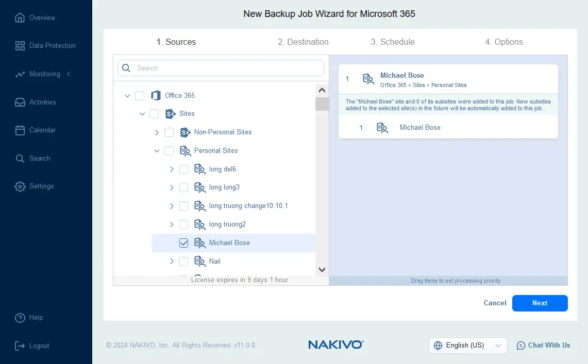Click the Michael Bose header icon in selection panel
The height and width of the screenshot is (364, 588).
point(368,79)
